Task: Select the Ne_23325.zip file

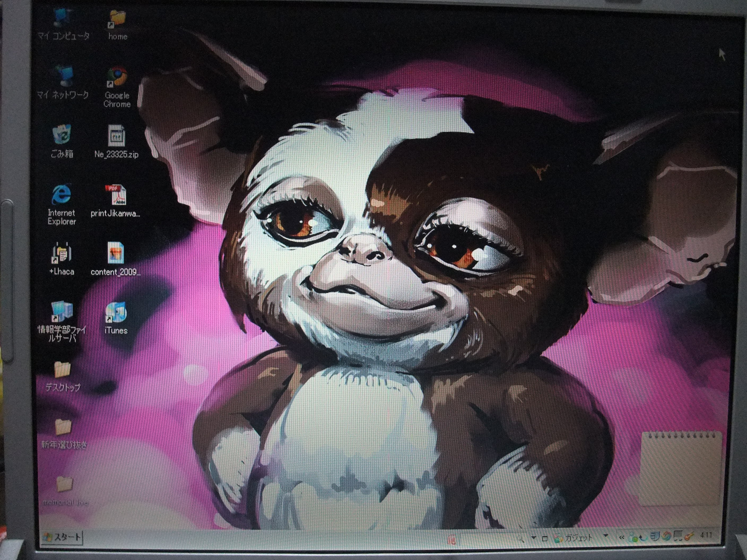Action: click(116, 142)
